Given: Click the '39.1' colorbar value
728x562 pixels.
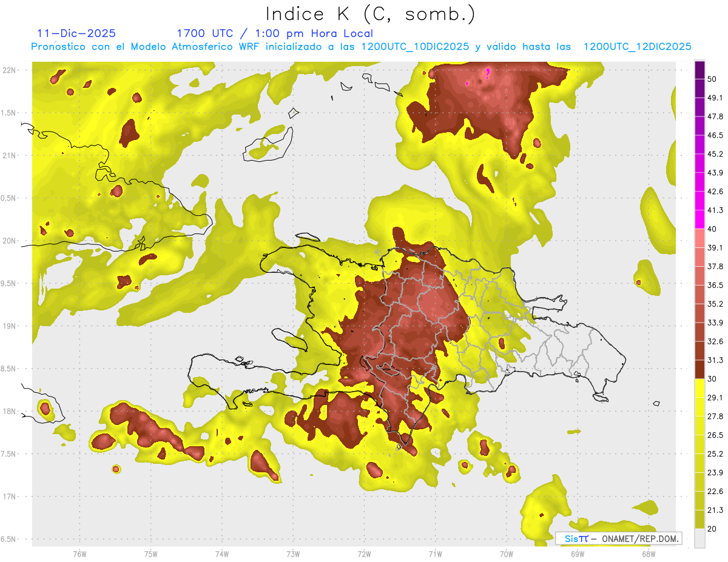Looking at the screenshot, I should click(715, 248).
